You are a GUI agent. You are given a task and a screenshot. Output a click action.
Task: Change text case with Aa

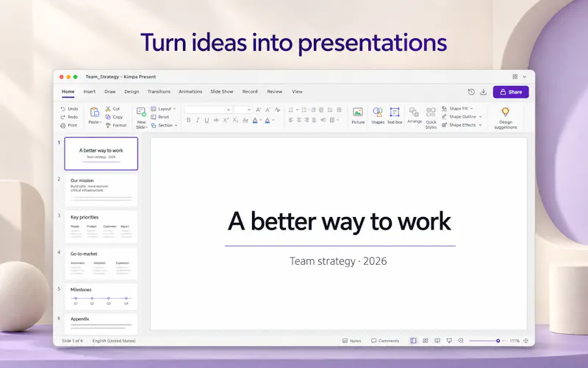tap(245, 120)
